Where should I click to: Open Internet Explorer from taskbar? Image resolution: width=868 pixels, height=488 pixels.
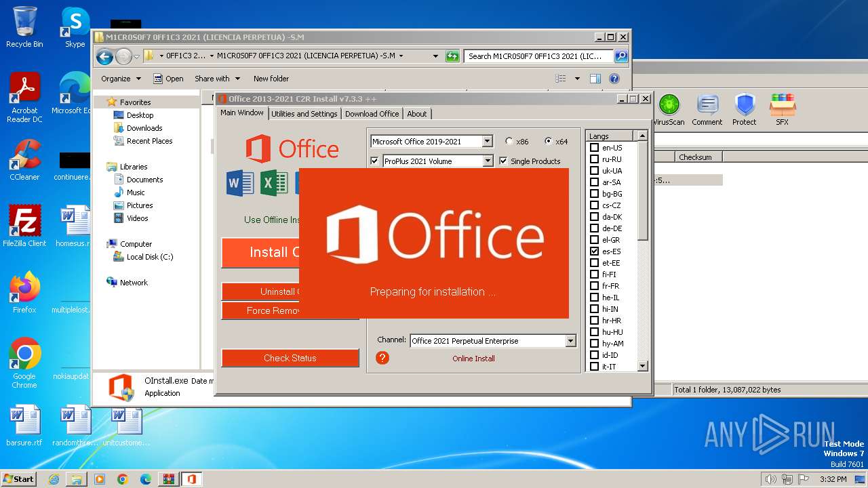pyautogui.click(x=54, y=479)
